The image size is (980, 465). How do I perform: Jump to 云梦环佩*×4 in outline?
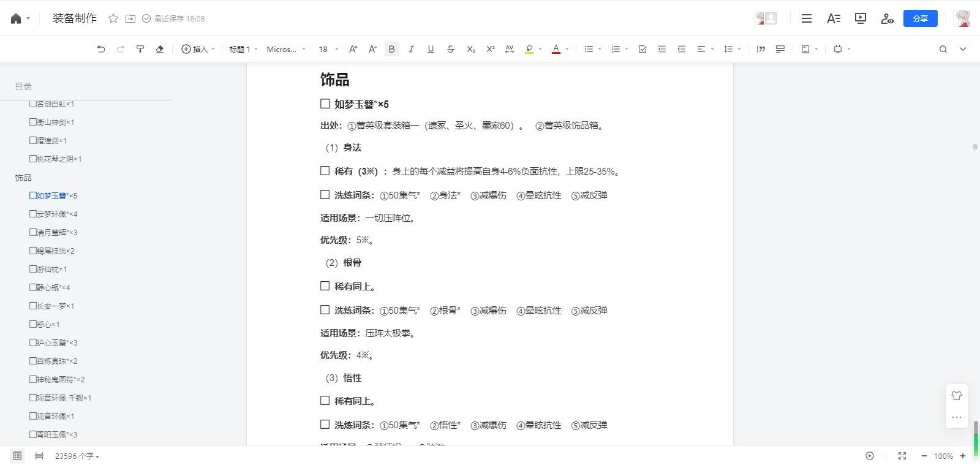pos(53,214)
